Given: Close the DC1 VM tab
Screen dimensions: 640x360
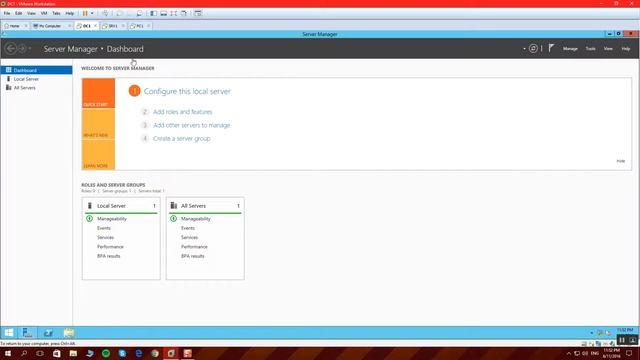Looking at the screenshot, I should tap(96, 26).
